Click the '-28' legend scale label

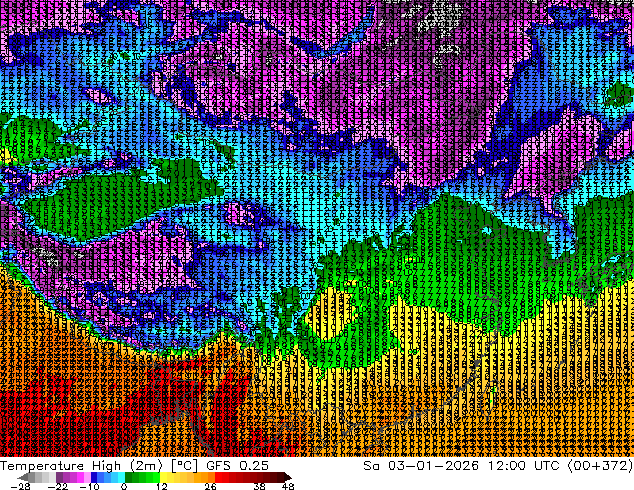click(20, 486)
